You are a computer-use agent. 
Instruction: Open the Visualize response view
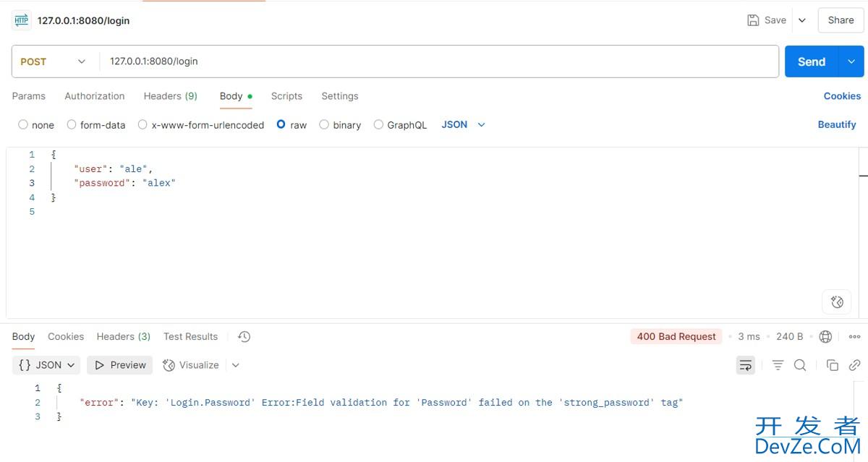191,365
